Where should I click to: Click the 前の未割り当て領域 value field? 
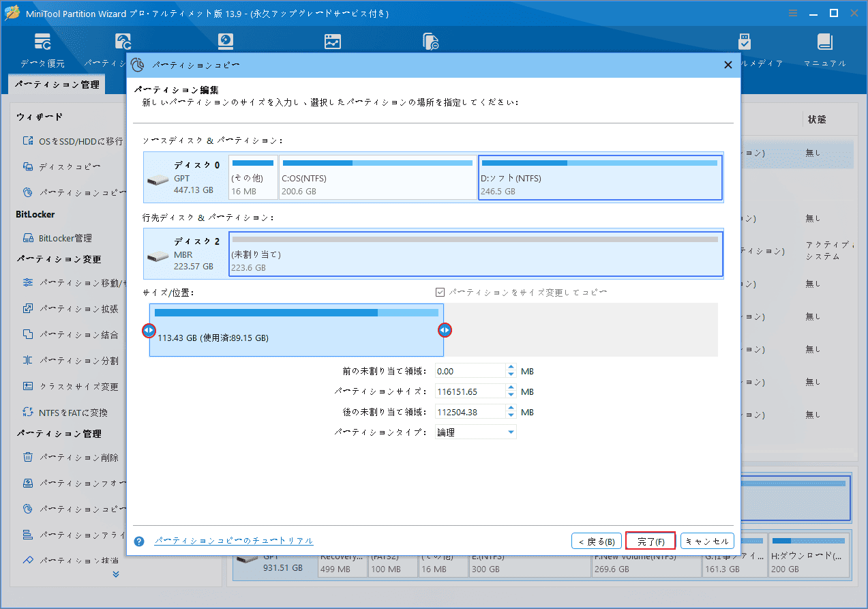[x=470, y=372]
